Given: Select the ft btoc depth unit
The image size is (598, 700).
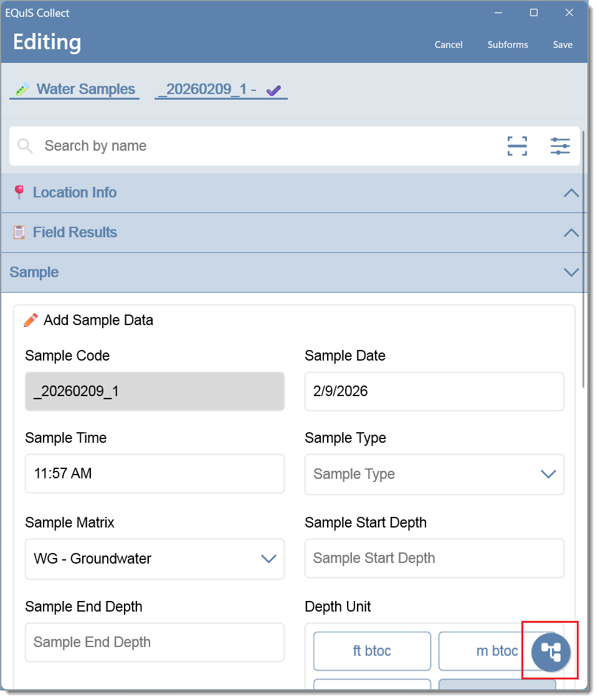Looking at the screenshot, I should [x=372, y=651].
